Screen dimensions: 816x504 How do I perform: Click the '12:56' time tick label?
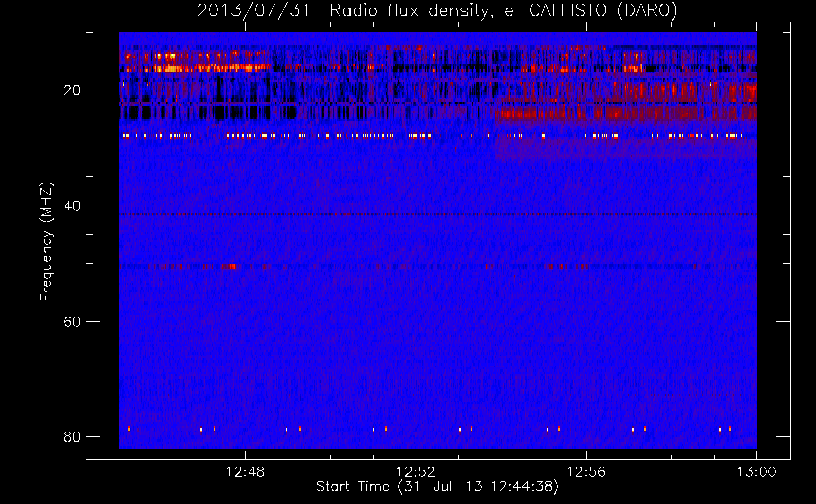586,472
